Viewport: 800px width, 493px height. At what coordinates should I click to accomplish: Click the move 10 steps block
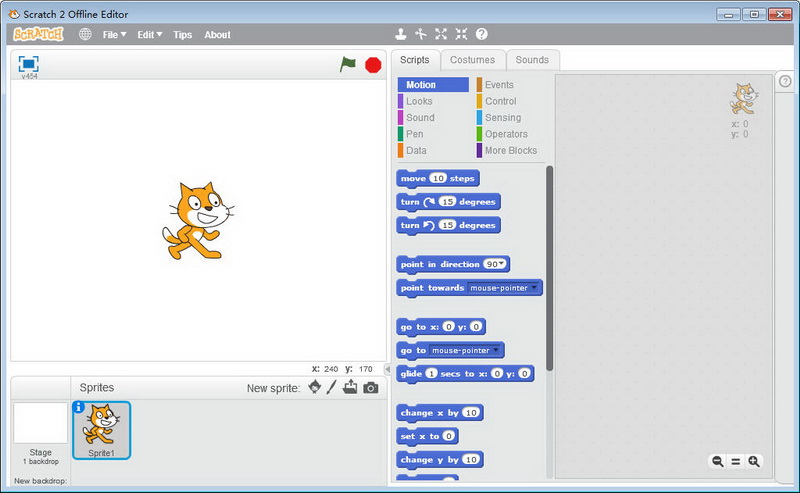pos(438,179)
